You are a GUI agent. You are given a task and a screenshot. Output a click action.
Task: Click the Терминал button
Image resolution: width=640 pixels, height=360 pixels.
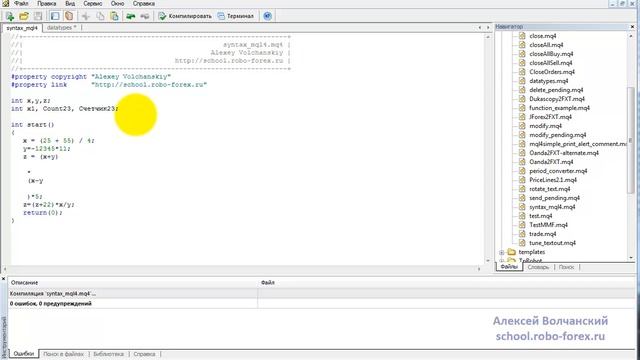pyautogui.click(x=236, y=16)
